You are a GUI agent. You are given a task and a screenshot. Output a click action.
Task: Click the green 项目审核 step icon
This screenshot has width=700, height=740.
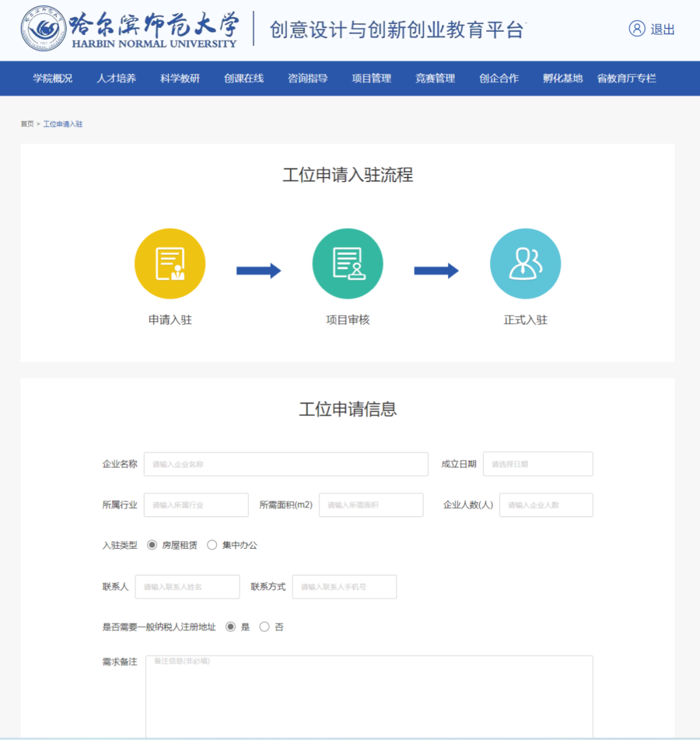pyautogui.click(x=347, y=264)
